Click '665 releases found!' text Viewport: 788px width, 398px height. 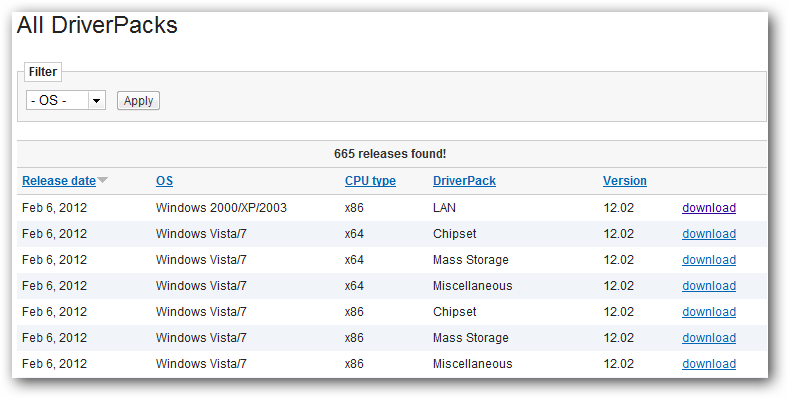point(390,154)
